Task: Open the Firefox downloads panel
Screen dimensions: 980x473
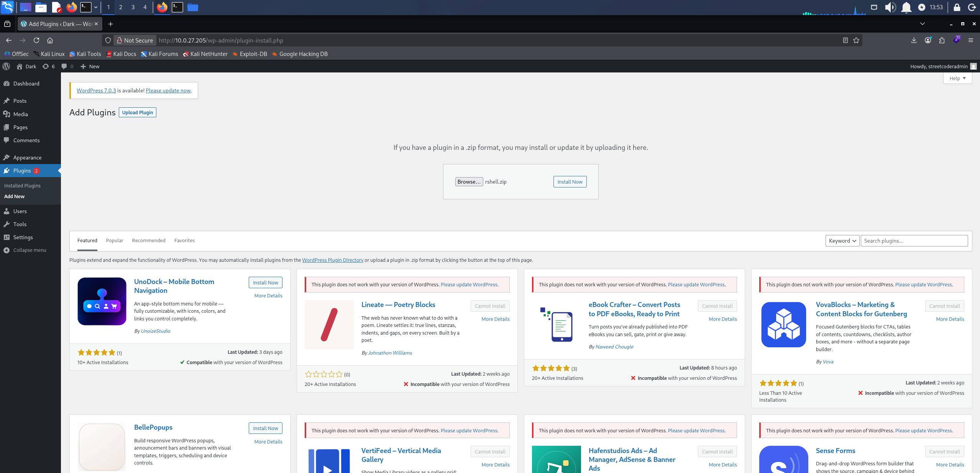Action: [x=914, y=40]
